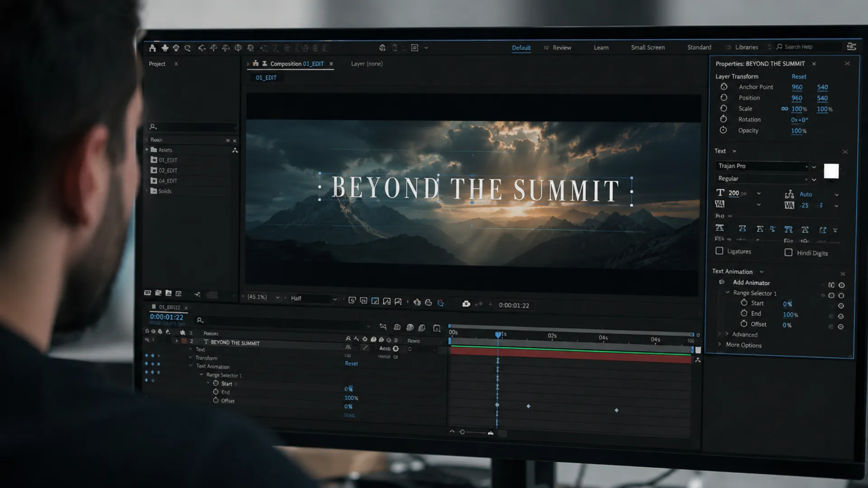
Task: Collapse Range Selector 1 in Properties panel
Action: (727, 293)
